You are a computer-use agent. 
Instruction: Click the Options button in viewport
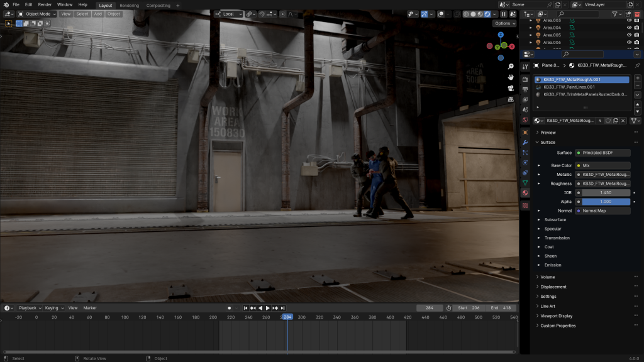pos(504,23)
